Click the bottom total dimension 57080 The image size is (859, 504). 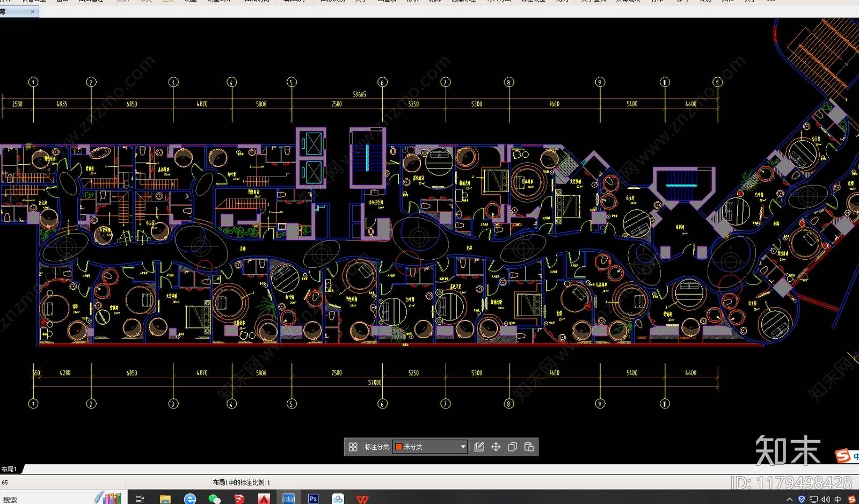(x=375, y=383)
